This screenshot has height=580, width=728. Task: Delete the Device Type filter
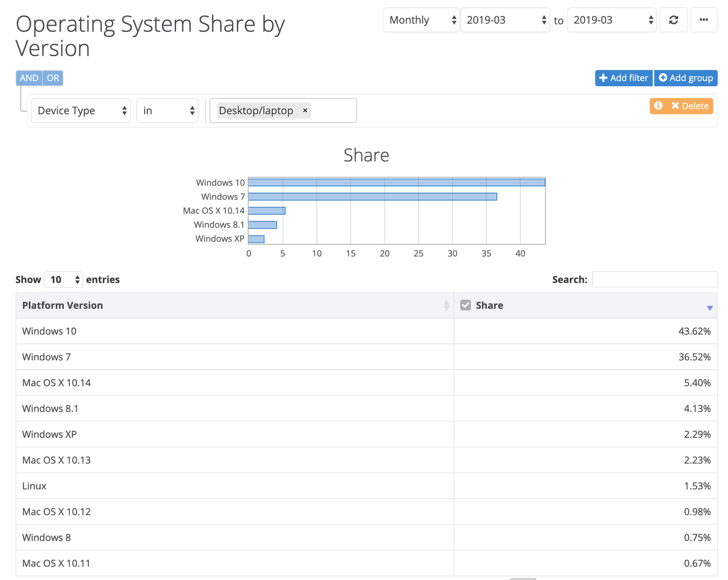click(689, 106)
